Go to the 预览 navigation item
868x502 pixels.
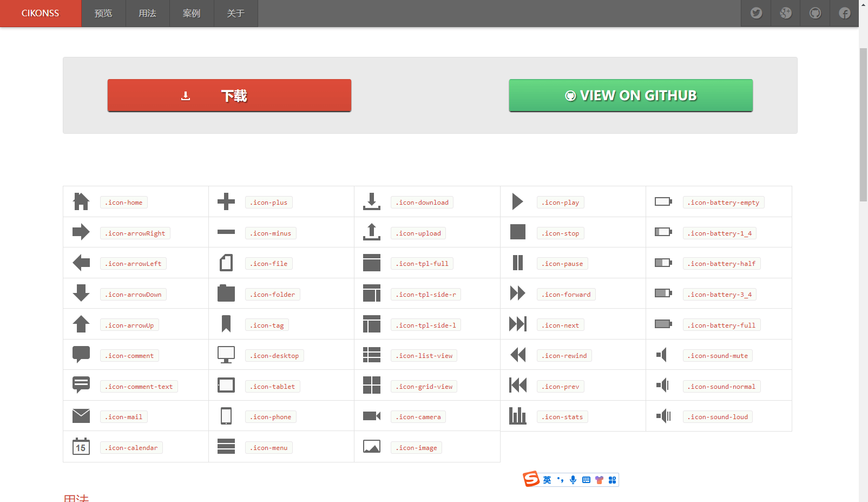pyautogui.click(x=103, y=13)
